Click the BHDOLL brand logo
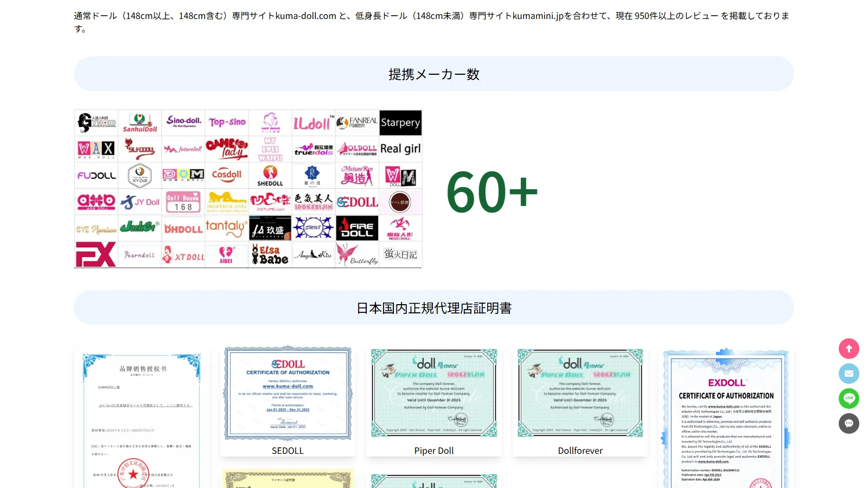 coord(183,228)
